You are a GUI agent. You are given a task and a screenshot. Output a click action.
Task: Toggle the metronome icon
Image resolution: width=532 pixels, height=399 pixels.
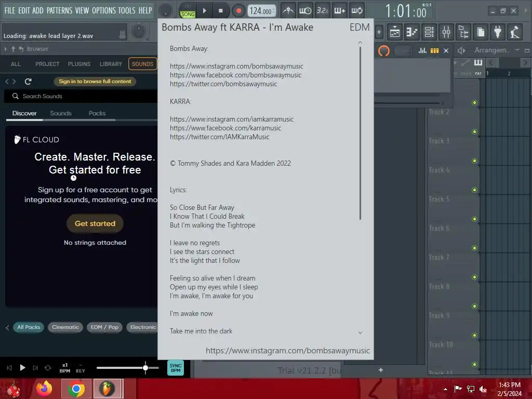coord(288,11)
